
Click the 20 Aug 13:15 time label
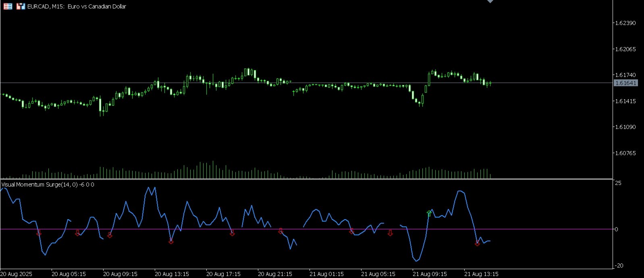[172, 274]
